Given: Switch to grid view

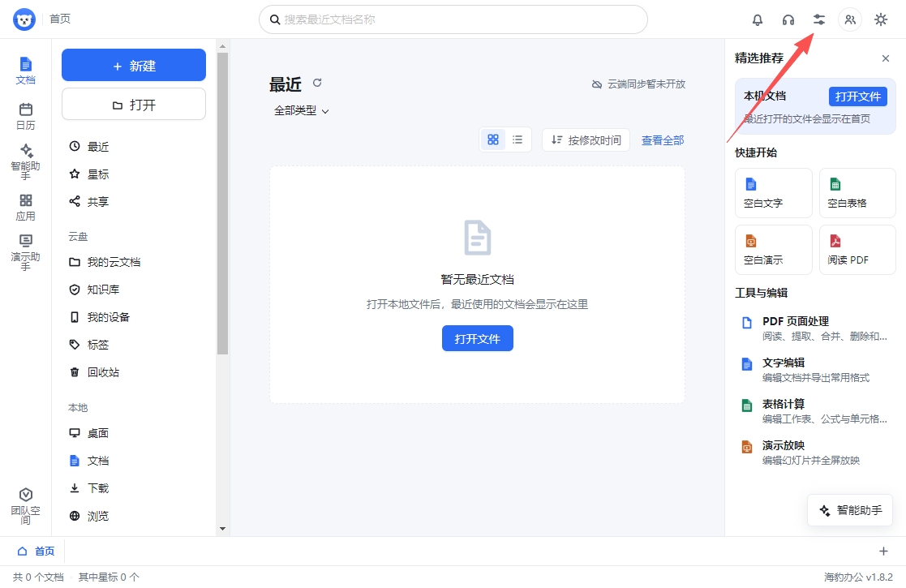Looking at the screenshot, I should (493, 139).
